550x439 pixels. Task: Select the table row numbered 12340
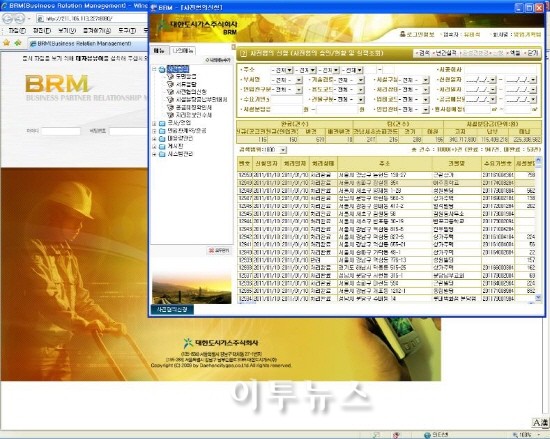click(386, 252)
